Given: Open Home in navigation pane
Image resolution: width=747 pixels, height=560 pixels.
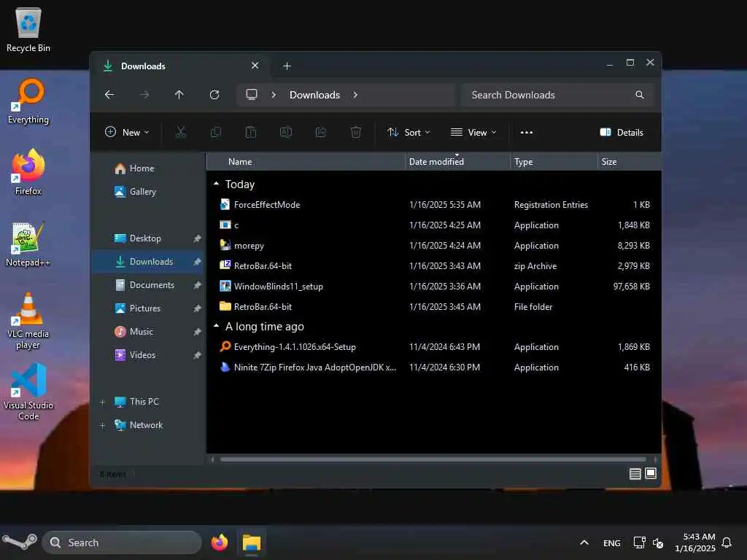Looking at the screenshot, I should click(135, 168).
